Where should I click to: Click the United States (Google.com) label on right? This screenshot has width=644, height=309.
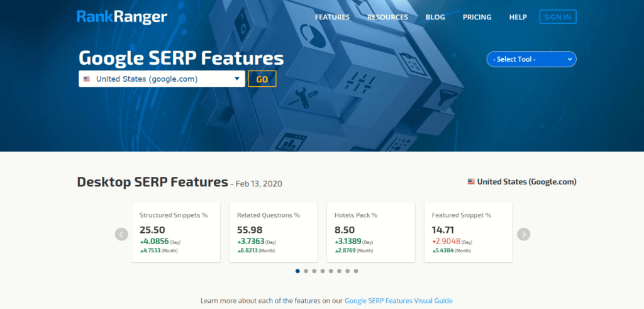[526, 182]
